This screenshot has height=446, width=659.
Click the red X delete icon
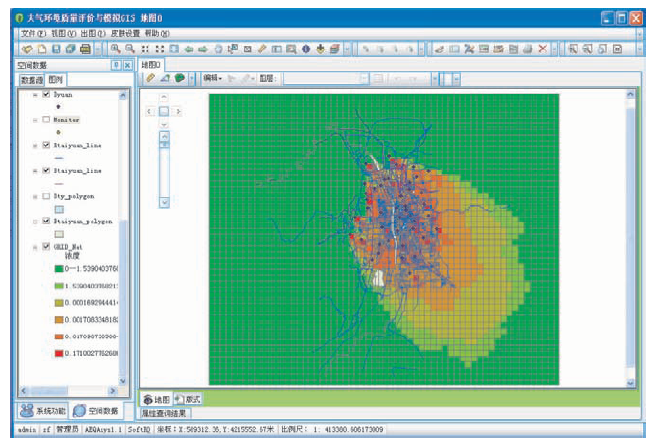coord(542,48)
